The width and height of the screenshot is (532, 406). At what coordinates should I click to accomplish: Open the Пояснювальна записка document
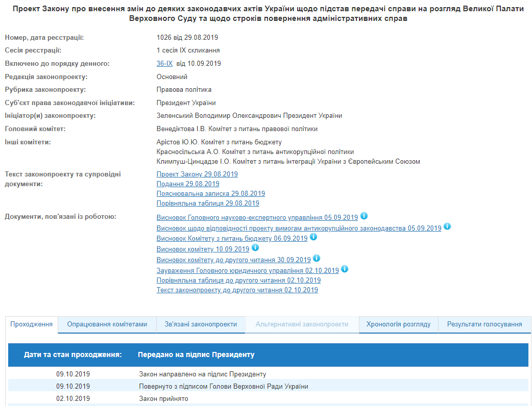210,193
